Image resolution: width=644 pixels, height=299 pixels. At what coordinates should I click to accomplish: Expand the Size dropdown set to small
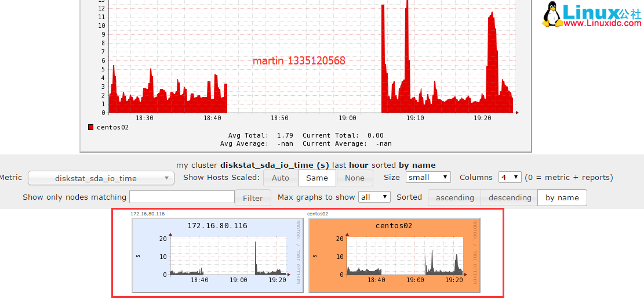428,178
